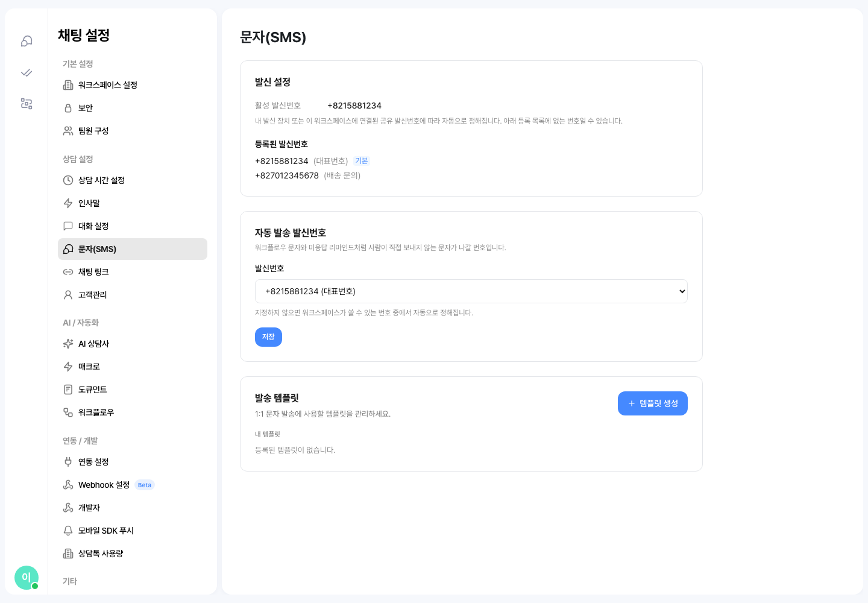The height and width of the screenshot is (603, 868).
Task: Click the people icon beside 팀원 구성
Action: tap(68, 131)
